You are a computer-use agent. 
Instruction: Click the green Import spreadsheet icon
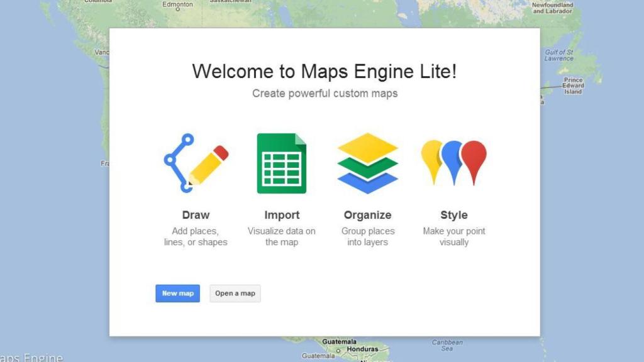pyautogui.click(x=281, y=162)
